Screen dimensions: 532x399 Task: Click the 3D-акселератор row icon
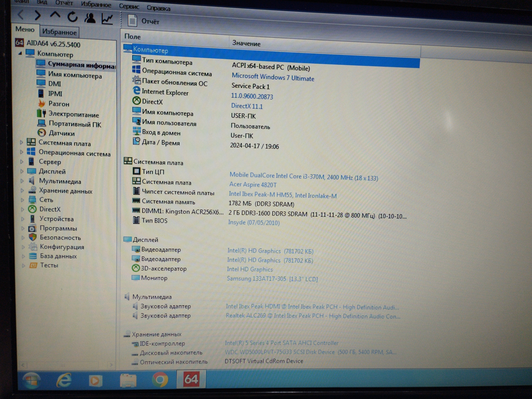tap(136, 268)
